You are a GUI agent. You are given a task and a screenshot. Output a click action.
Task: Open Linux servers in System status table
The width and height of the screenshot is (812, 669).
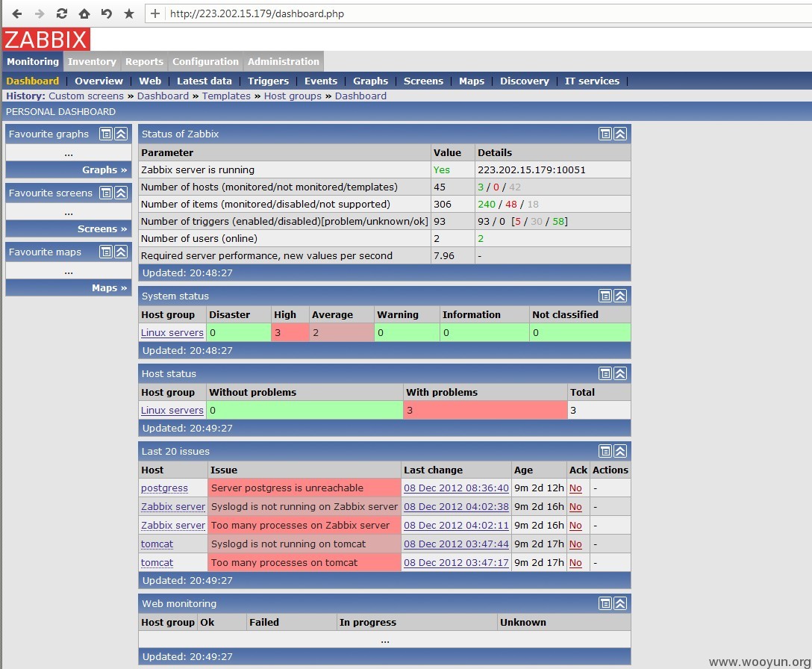pyautogui.click(x=172, y=333)
